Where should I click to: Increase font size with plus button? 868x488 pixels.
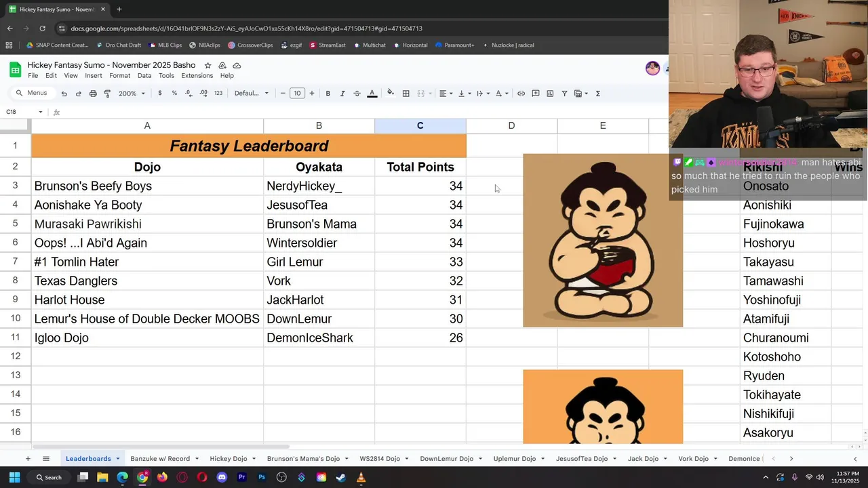tap(312, 94)
